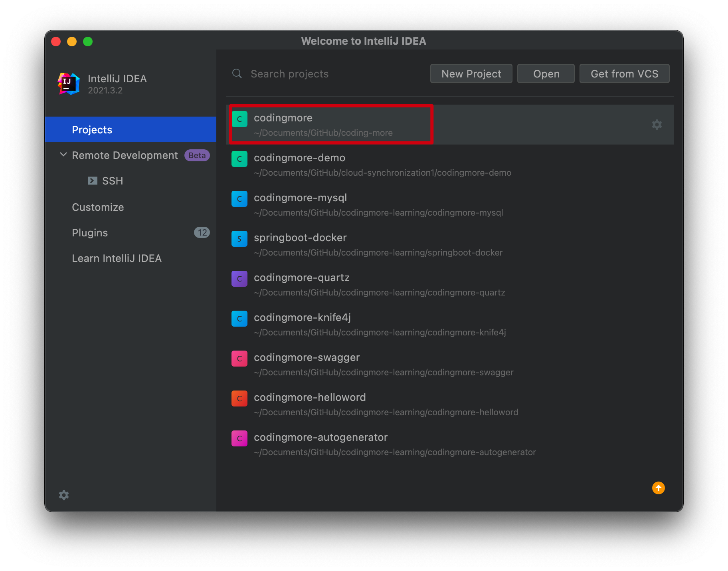
Task: Open the Plugins section
Action: click(90, 233)
